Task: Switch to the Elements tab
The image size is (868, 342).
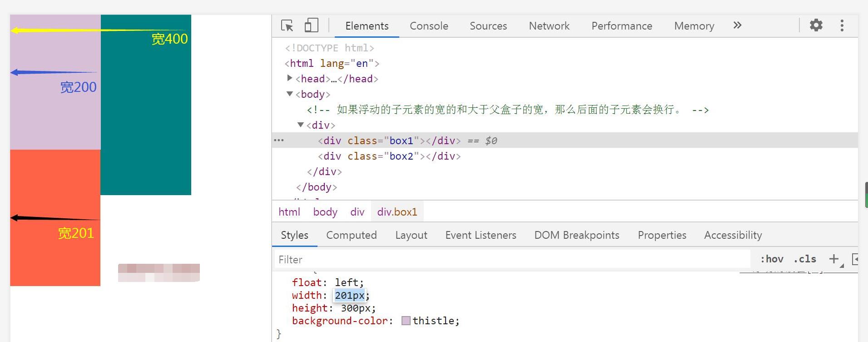Action: click(x=367, y=26)
